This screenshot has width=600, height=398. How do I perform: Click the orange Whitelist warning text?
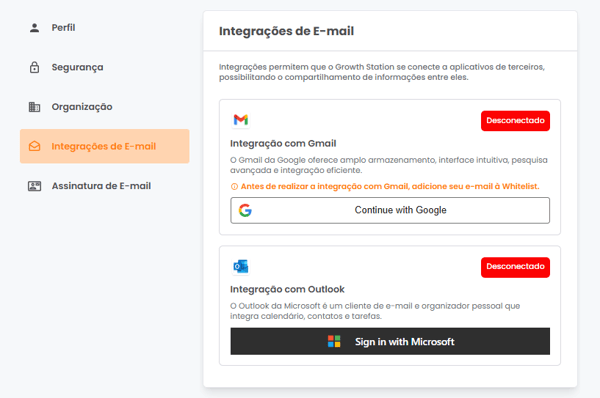[390, 186]
